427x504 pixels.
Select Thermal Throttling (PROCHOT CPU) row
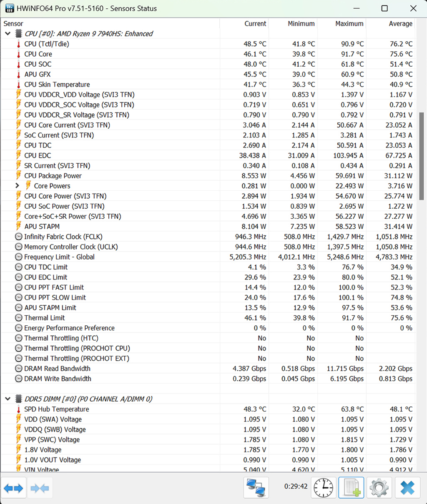[208, 348]
